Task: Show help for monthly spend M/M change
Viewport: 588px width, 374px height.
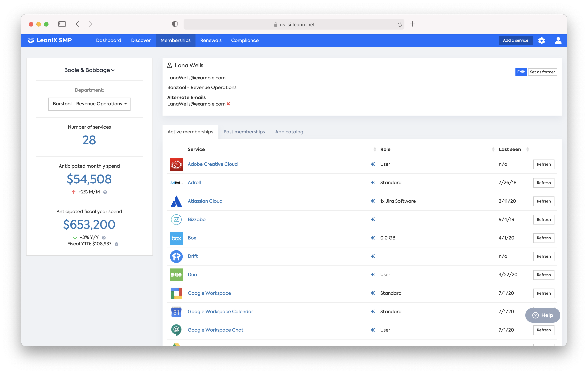Action: point(105,192)
